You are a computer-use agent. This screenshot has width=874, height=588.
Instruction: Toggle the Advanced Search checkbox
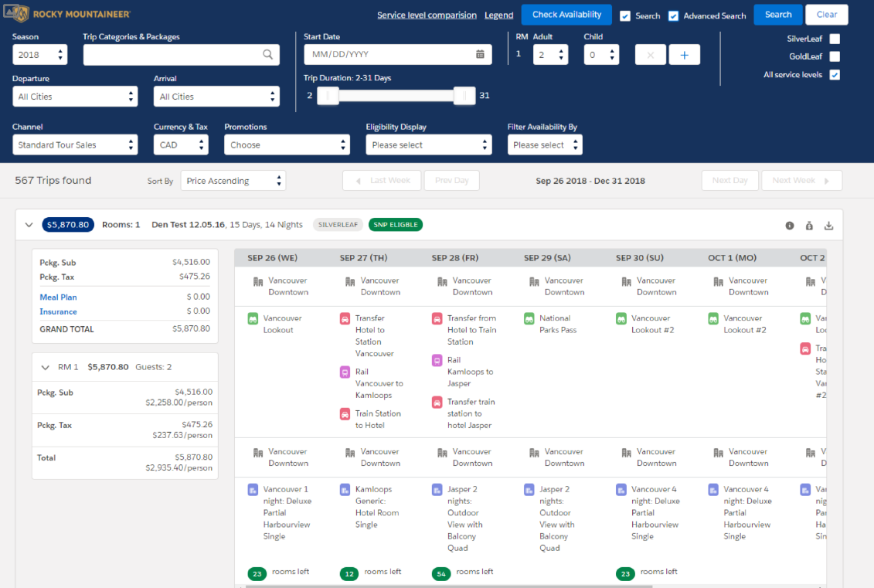coord(673,15)
